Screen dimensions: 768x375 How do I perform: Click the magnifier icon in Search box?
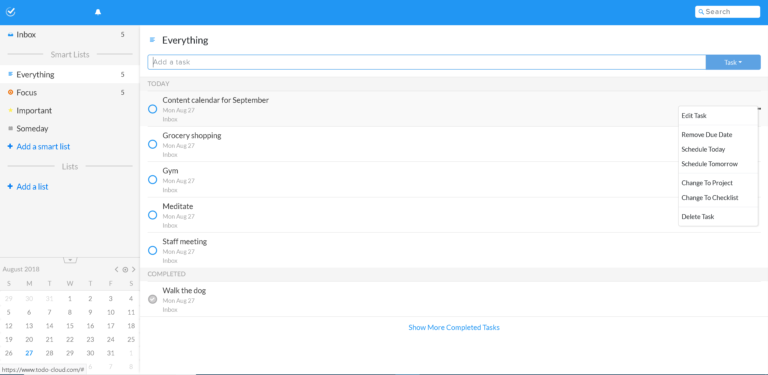[x=701, y=12]
